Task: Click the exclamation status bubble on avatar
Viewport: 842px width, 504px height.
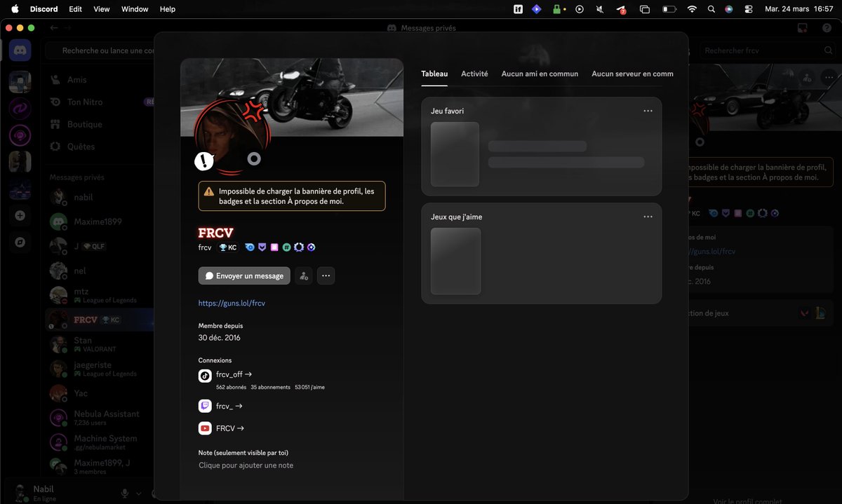Action: point(204,161)
